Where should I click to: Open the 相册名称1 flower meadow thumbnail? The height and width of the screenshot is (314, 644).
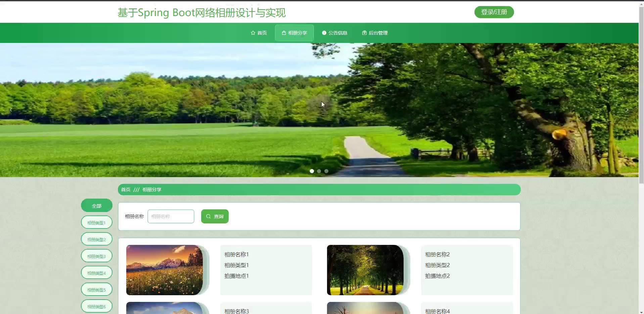click(165, 270)
